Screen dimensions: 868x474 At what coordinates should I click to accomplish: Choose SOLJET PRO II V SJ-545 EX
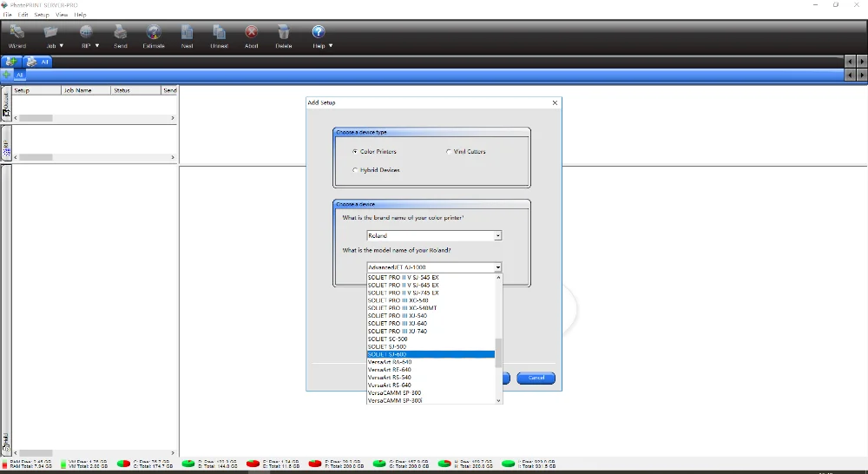pyautogui.click(x=431, y=278)
